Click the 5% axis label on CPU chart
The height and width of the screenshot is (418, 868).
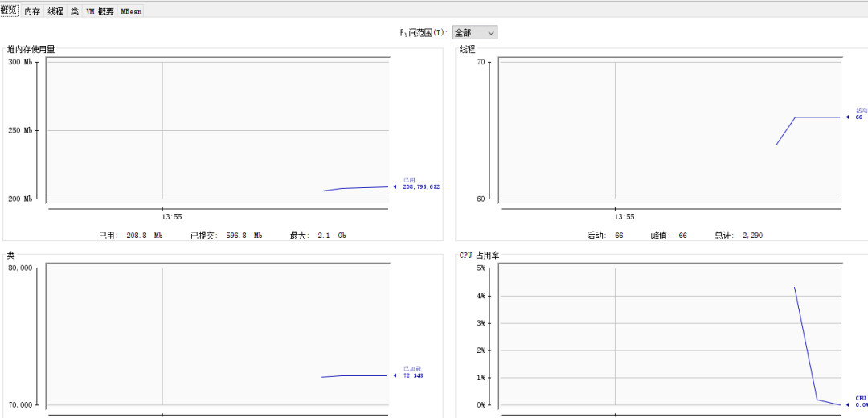coord(481,268)
